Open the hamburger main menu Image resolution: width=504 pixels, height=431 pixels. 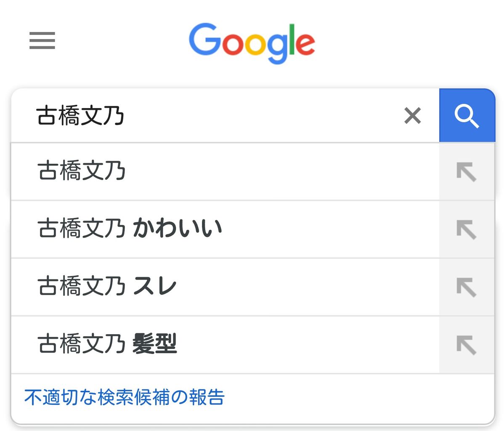[42, 40]
